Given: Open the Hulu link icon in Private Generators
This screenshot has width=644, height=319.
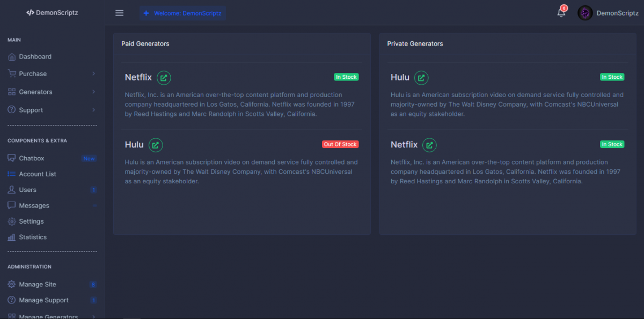Looking at the screenshot, I should point(421,78).
